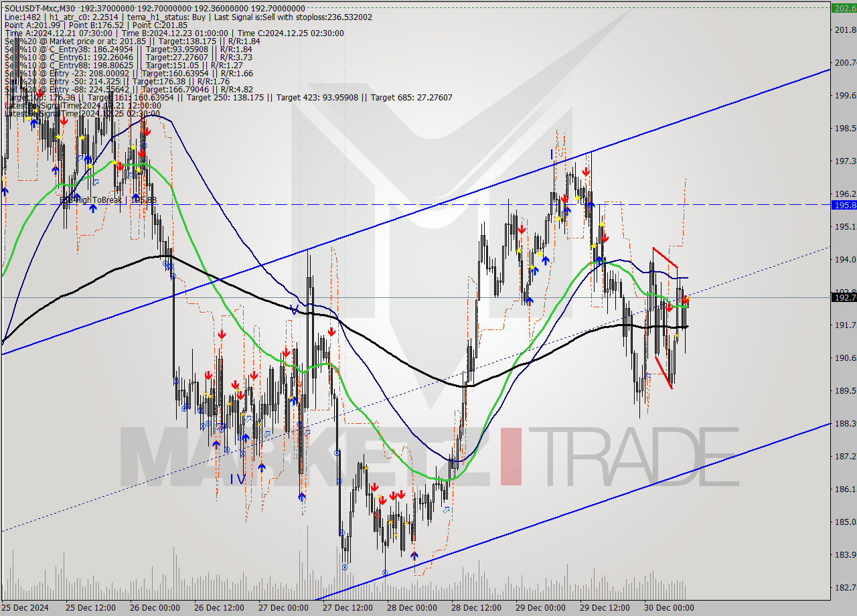Screen dimensions: 857x616
Task: Click the blue wave label 'V'
Action: coord(294,309)
